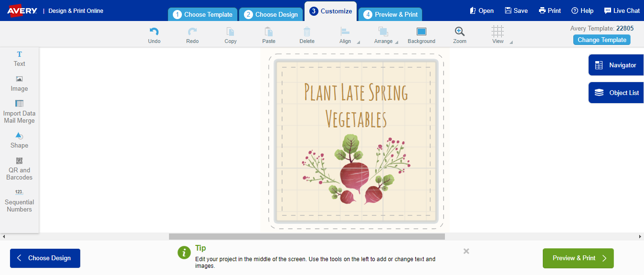Click the Redo icon
Image resolution: width=644 pixels, height=275 pixels.
coord(192,32)
